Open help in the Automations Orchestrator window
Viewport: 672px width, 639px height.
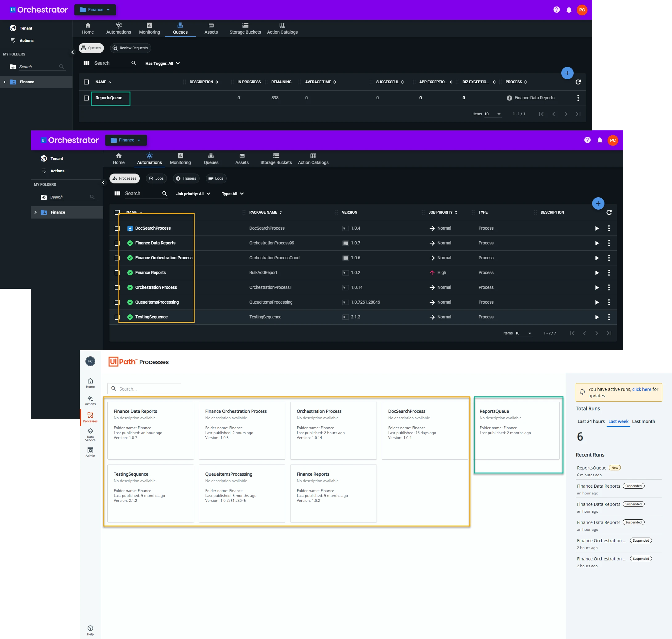coord(587,140)
